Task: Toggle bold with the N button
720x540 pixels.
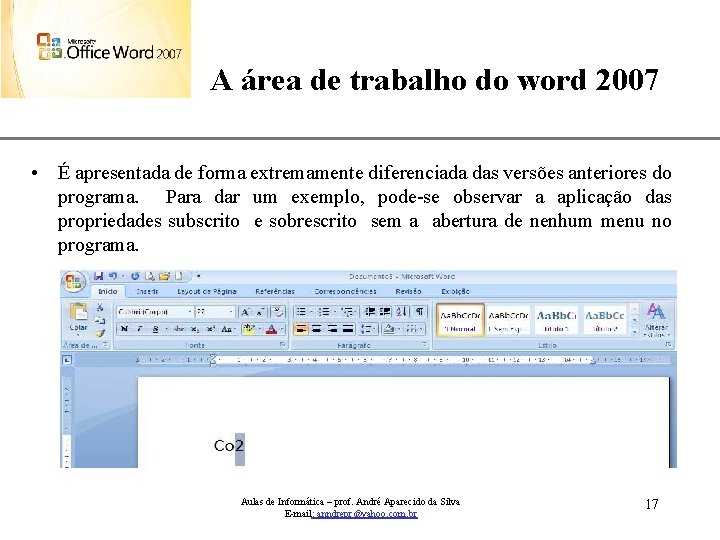Action: tap(124, 329)
